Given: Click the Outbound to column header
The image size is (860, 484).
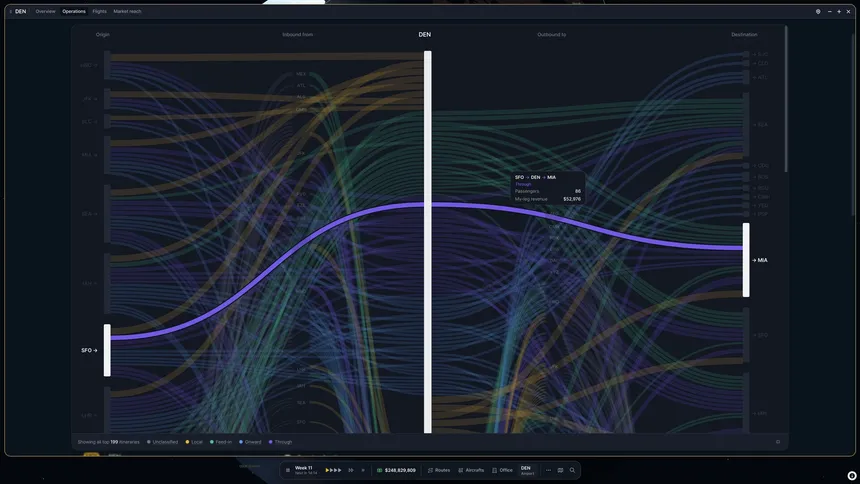Looking at the screenshot, I should [552, 35].
